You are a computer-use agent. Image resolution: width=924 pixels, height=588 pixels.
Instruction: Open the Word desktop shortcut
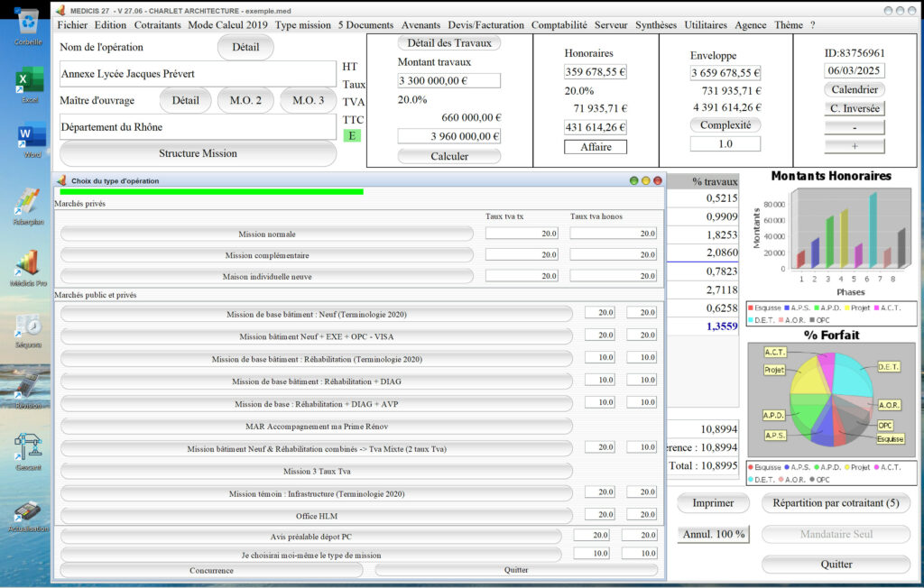click(32, 139)
